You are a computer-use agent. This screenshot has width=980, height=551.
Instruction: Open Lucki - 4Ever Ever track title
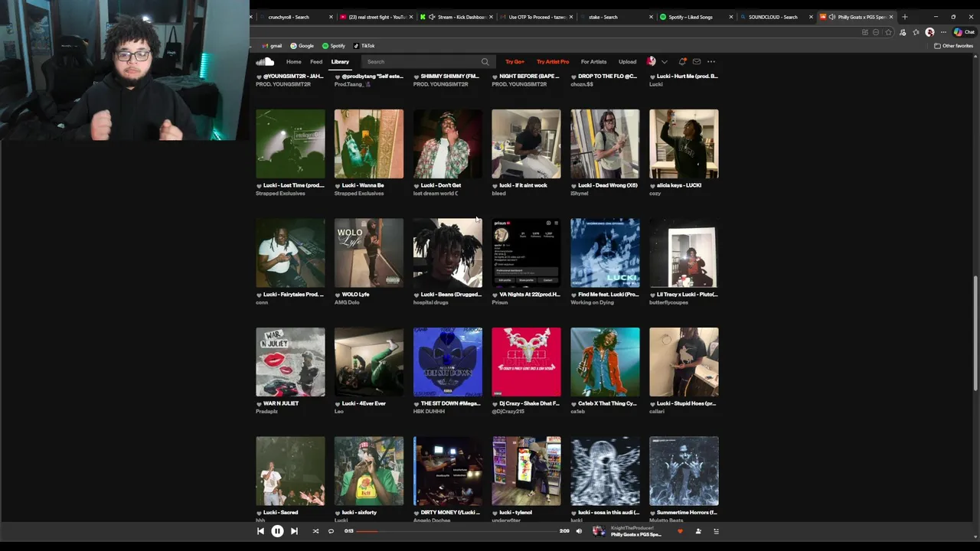tap(364, 403)
